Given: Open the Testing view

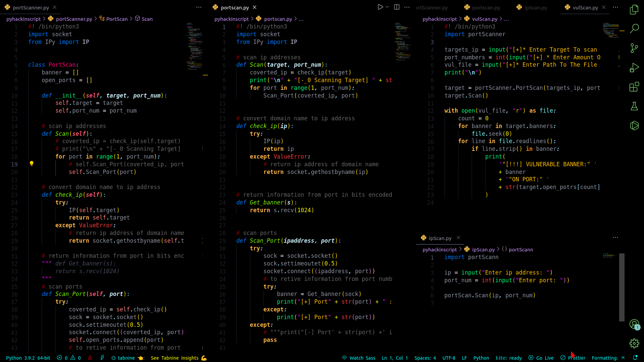Looking at the screenshot, I should pos(635,106).
